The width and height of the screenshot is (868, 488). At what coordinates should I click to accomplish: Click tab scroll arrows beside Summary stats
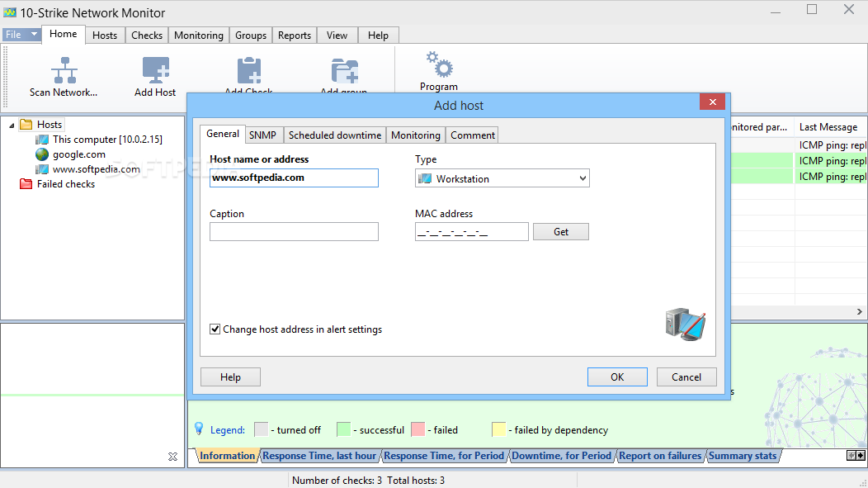click(x=856, y=455)
